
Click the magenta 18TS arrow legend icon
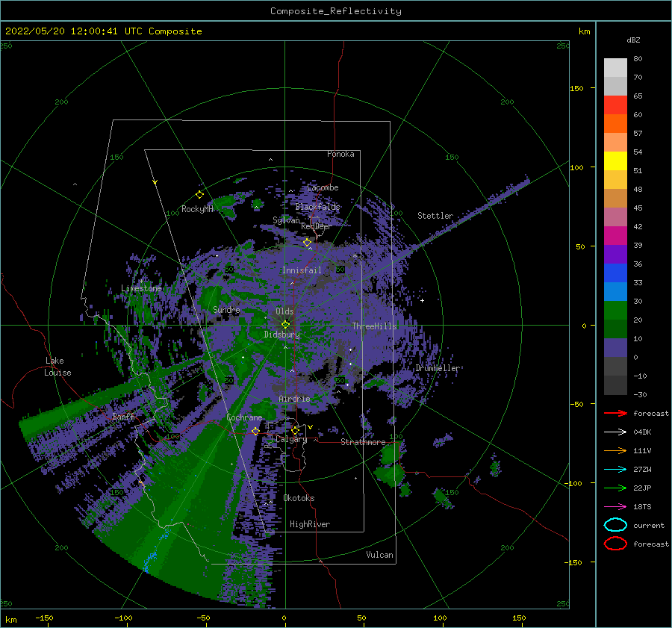(x=615, y=507)
